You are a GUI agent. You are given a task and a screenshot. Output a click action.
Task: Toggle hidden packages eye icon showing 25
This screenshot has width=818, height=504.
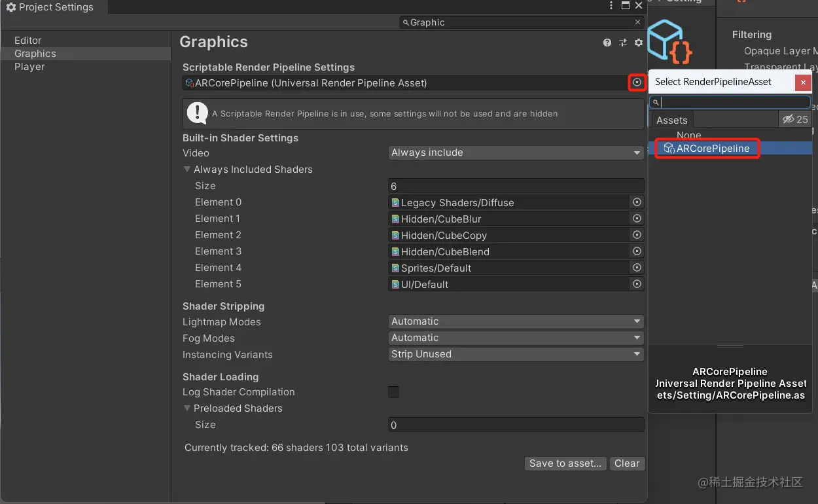click(796, 119)
